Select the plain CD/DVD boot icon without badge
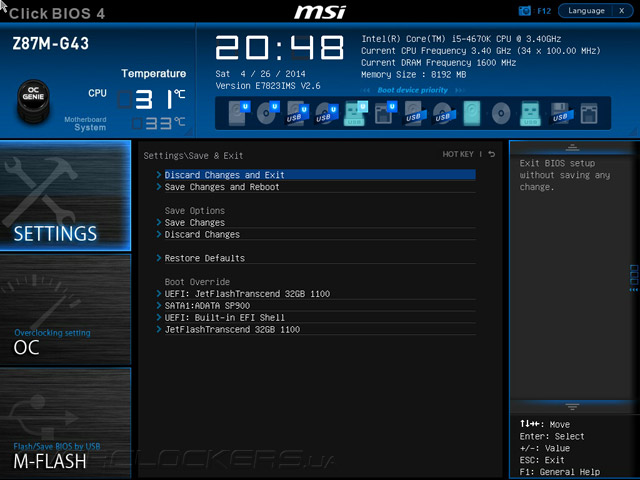Screen dimensions: 640x480 click(x=501, y=113)
